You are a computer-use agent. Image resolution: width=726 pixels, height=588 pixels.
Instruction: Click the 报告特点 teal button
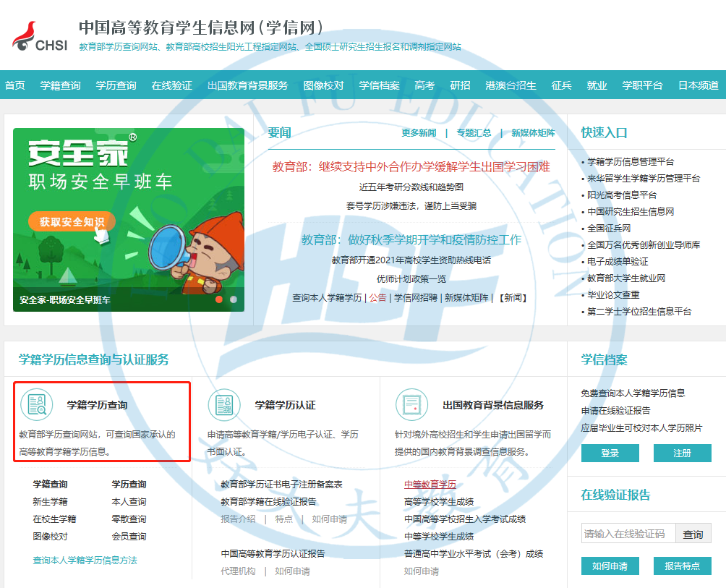[x=682, y=566]
